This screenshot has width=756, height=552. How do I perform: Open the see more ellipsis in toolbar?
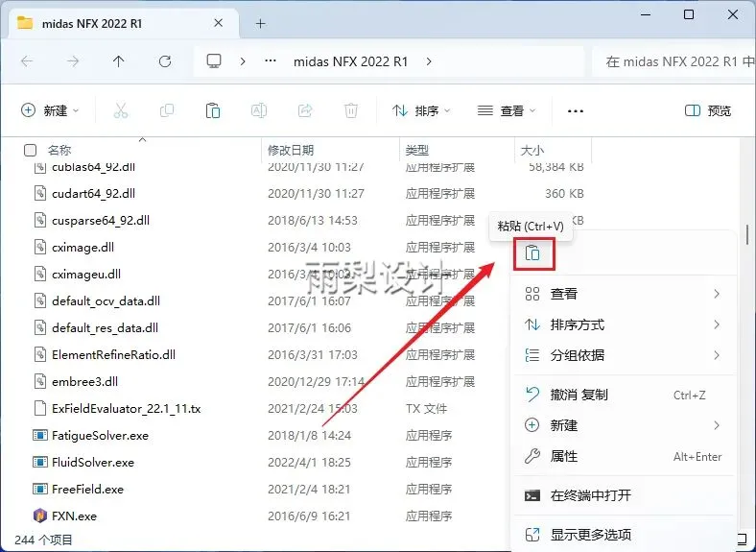[x=576, y=111]
